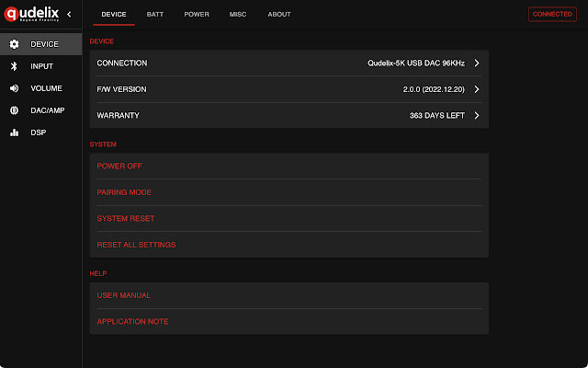Click the Qudelix logo
This screenshot has width=588, height=368.
click(31, 15)
